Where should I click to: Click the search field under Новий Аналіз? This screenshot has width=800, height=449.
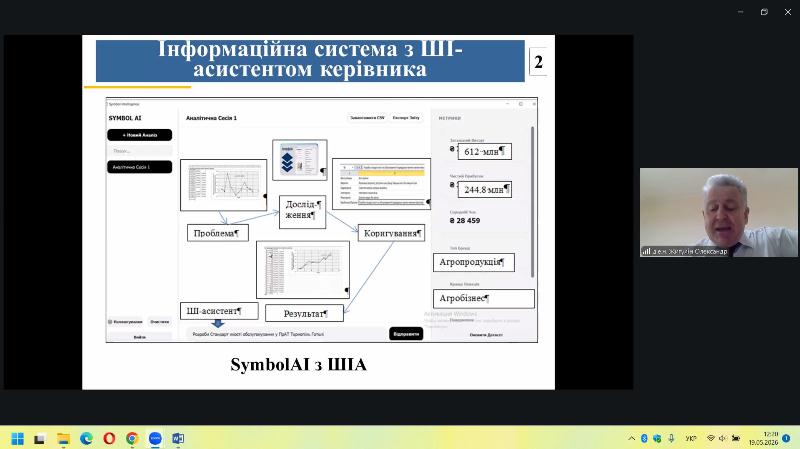click(139, 151)
